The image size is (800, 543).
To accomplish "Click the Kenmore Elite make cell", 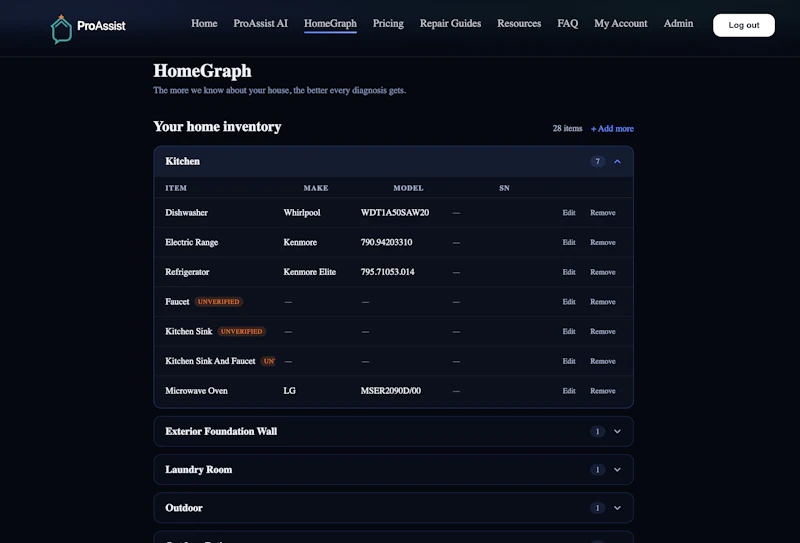I will click(x=310, y=272).
